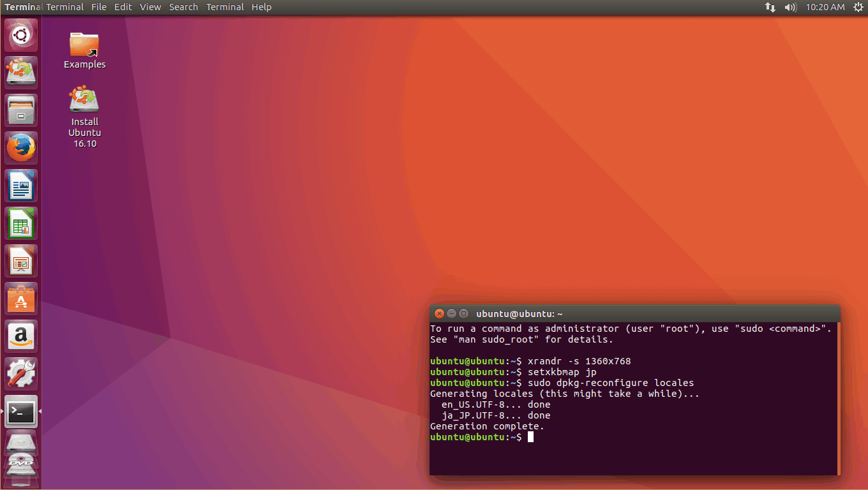
Task: Open the Examples folder on the desktop
Action: coord(84,45)
